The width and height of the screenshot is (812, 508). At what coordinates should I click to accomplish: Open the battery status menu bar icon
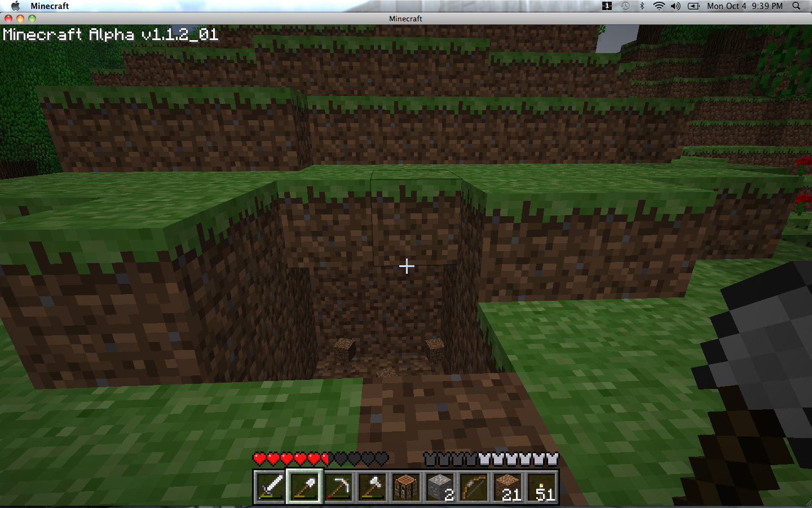(694, 6)
